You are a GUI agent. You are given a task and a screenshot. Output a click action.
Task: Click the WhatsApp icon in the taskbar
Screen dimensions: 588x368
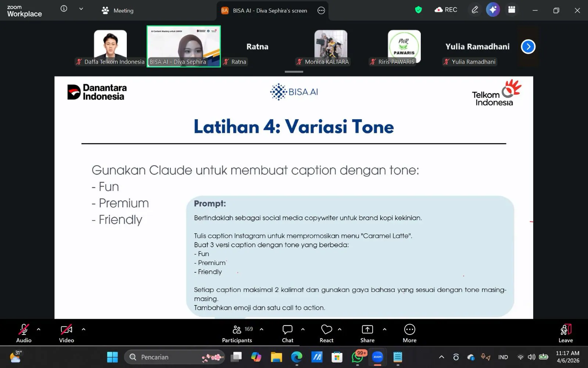(357, 357)
